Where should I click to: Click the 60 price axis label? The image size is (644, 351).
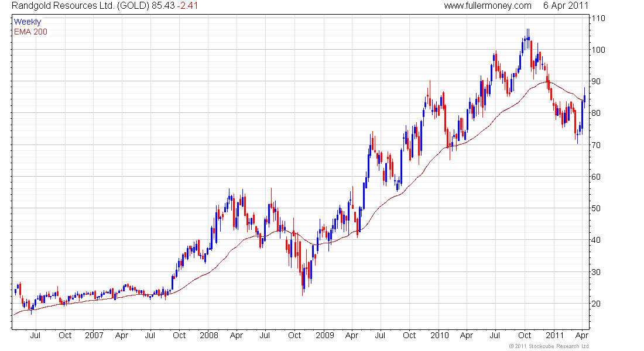coord(595,177)
